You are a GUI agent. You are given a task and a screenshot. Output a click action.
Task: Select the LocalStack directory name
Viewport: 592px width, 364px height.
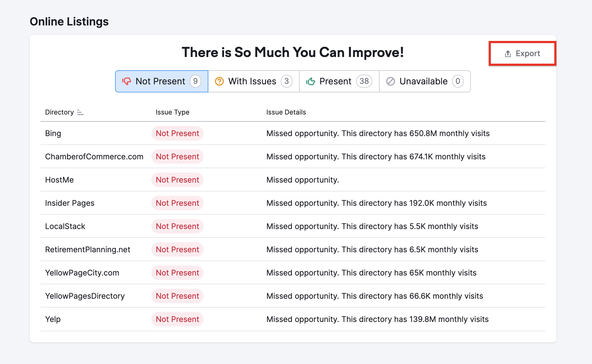65,226
